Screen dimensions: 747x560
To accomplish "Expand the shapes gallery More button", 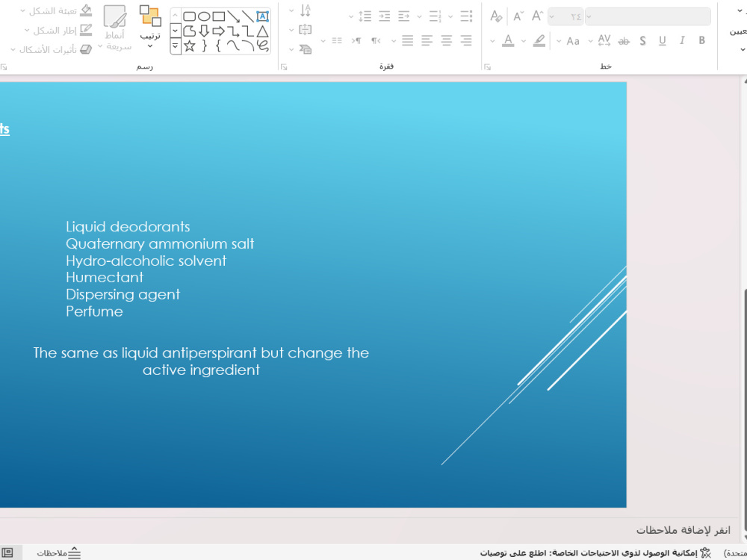I will (176, 46).
